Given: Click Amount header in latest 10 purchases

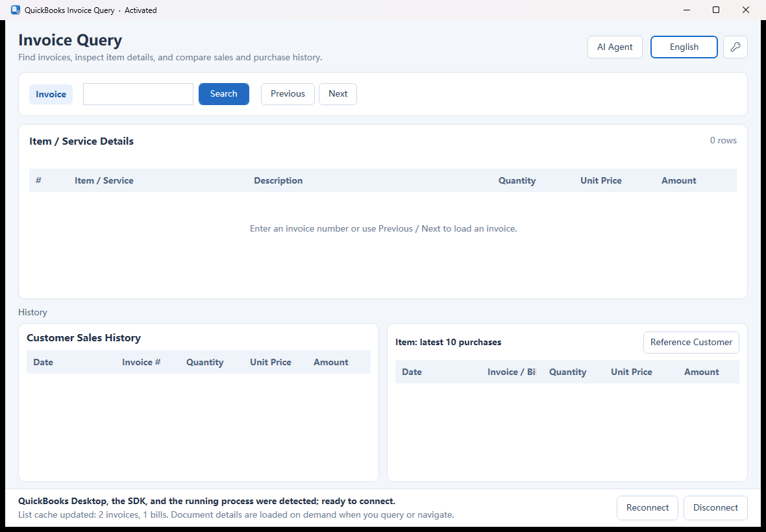Looking at the screenshot, I should pyautogui.click(x=702, y=372).
